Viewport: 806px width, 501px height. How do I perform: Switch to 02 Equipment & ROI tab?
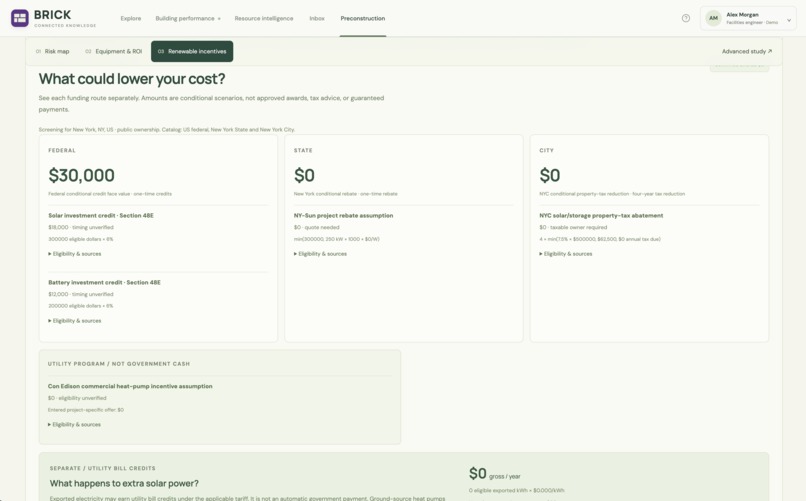pyautogui.click(x=114, y=51)
